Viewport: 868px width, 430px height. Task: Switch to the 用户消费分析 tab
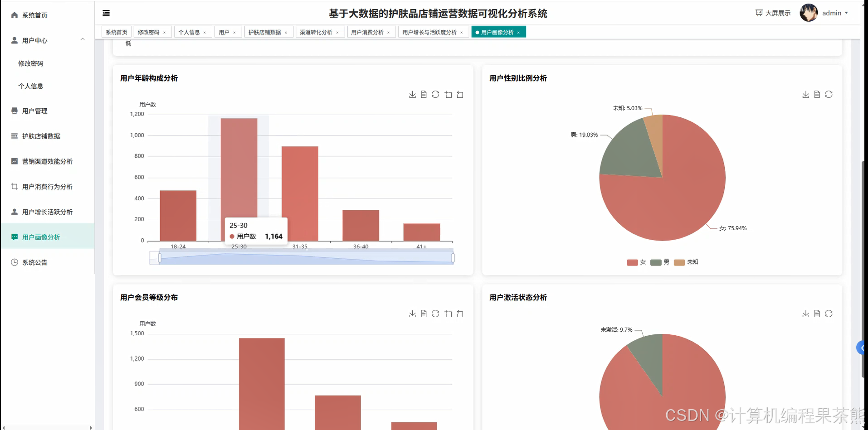[367, 32]
